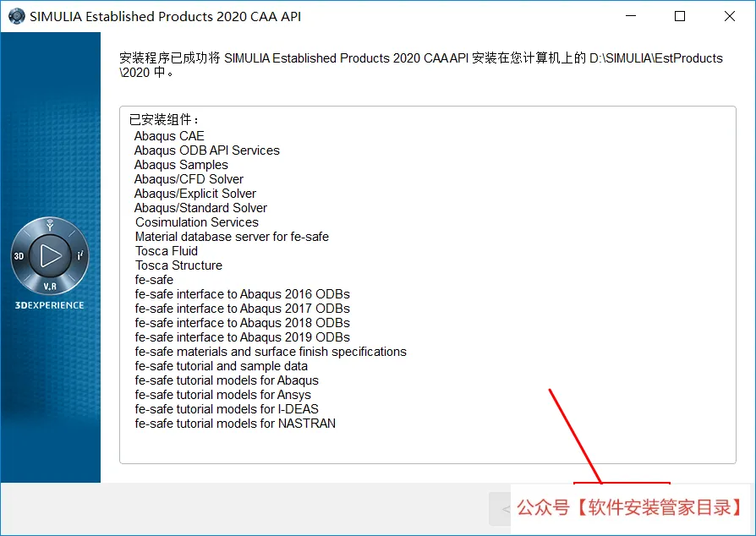This screenshot has height=536, width=756.
Task: Click 'fe-safe interface to Abaqus 2018 ODBs'
Action: (x=243, y=323)
